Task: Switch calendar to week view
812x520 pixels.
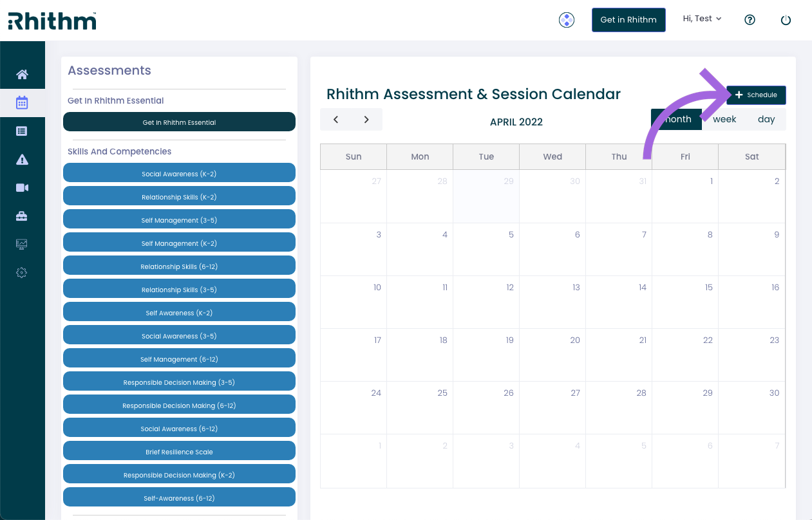Action: click(x=724, y=120)
